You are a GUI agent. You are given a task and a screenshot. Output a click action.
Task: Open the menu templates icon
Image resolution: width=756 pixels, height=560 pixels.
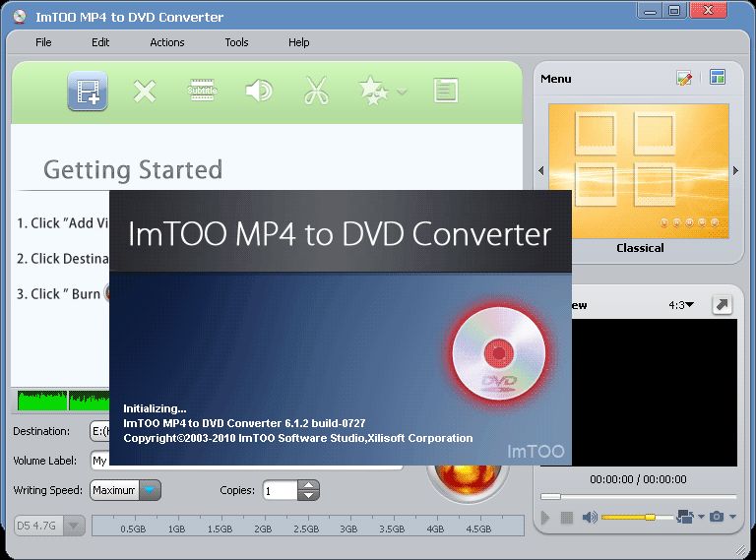pos(717,77)
